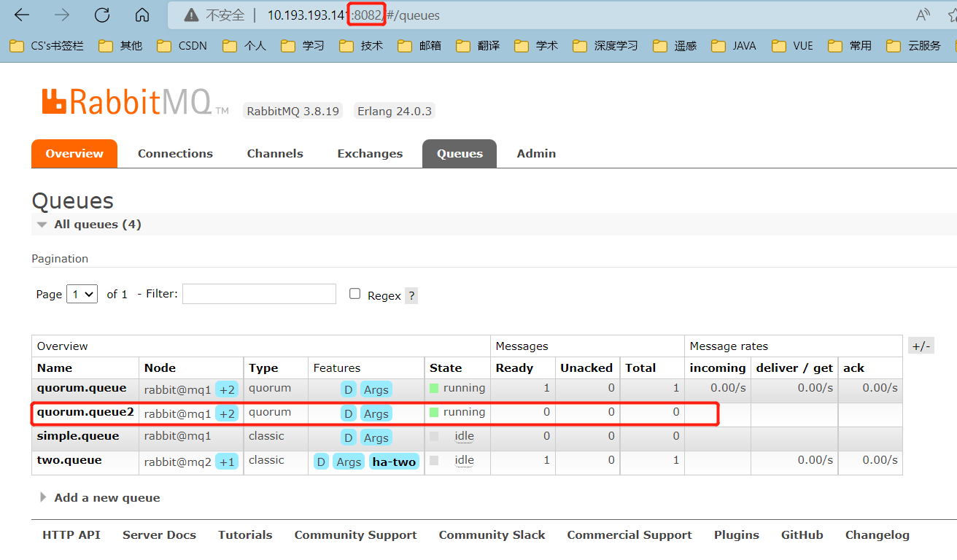Open the JAVA bookmark folder
957x560 pixels.
(x=734, y=46)
